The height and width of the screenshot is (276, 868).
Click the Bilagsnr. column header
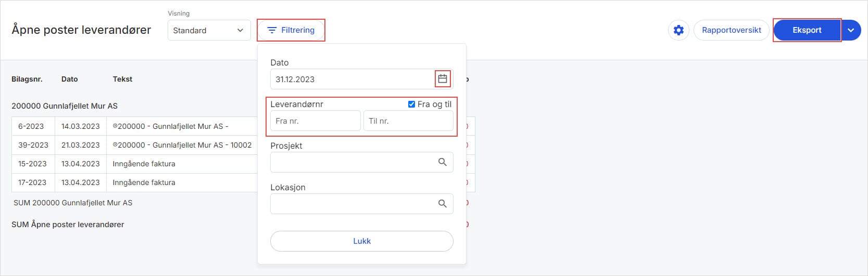pyautogui.click(x=27, y=79)
